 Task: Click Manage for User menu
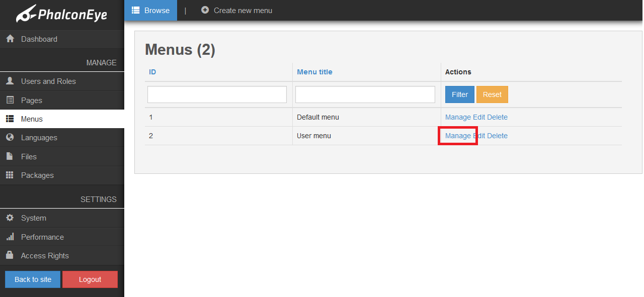pos(458,136)
